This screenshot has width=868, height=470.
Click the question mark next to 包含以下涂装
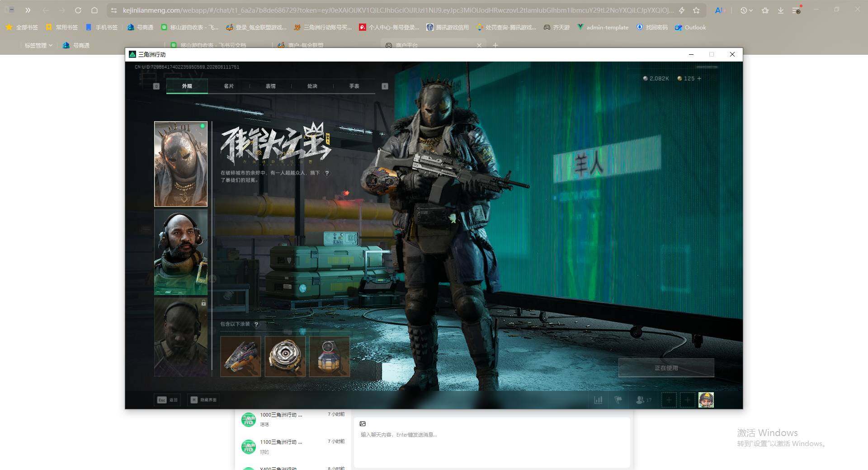click(256, 324)
